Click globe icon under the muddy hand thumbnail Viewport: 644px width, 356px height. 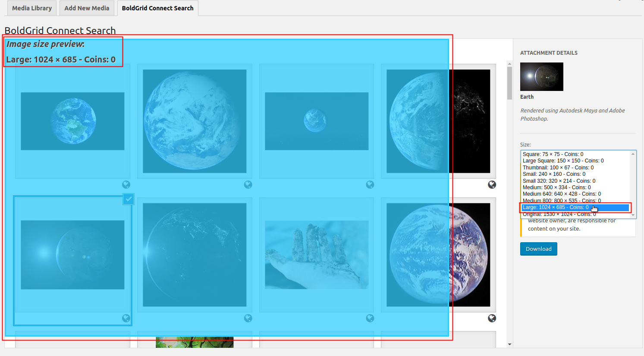[370, 319]
